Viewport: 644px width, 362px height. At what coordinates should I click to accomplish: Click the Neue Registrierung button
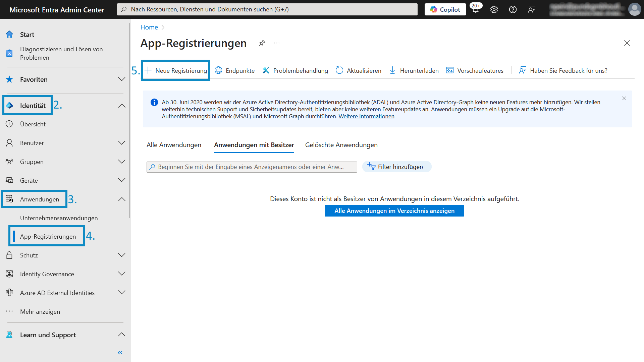[x=176, y=70]
